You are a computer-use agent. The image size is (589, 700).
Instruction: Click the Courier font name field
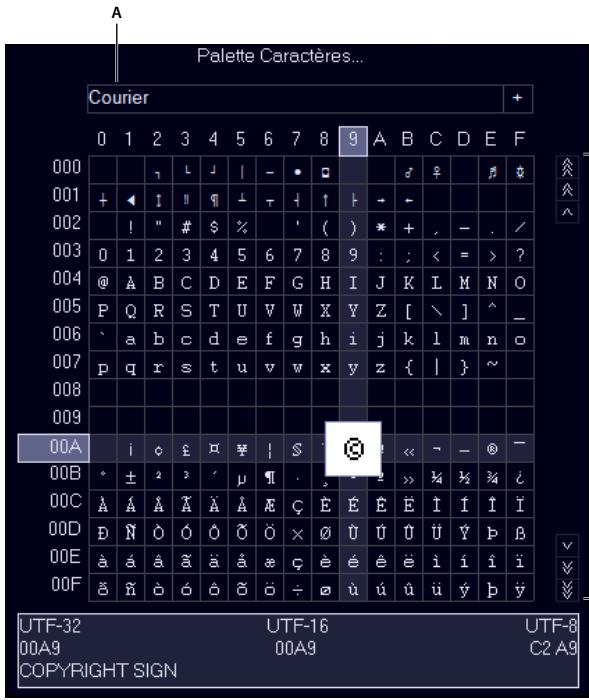[295, 98]
